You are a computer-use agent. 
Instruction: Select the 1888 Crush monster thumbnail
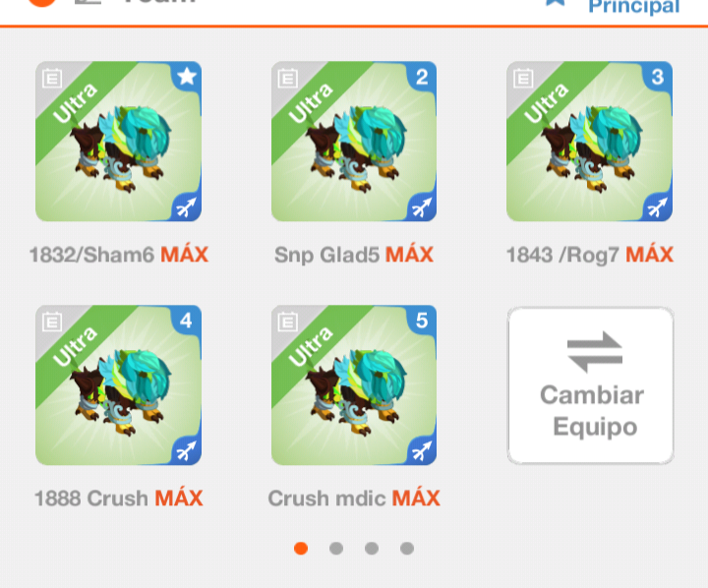coord(118,385)
